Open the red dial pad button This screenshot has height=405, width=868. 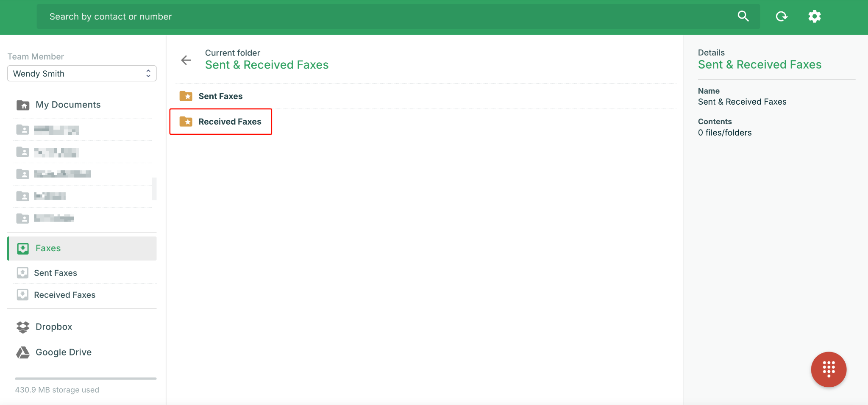point(829,369)
